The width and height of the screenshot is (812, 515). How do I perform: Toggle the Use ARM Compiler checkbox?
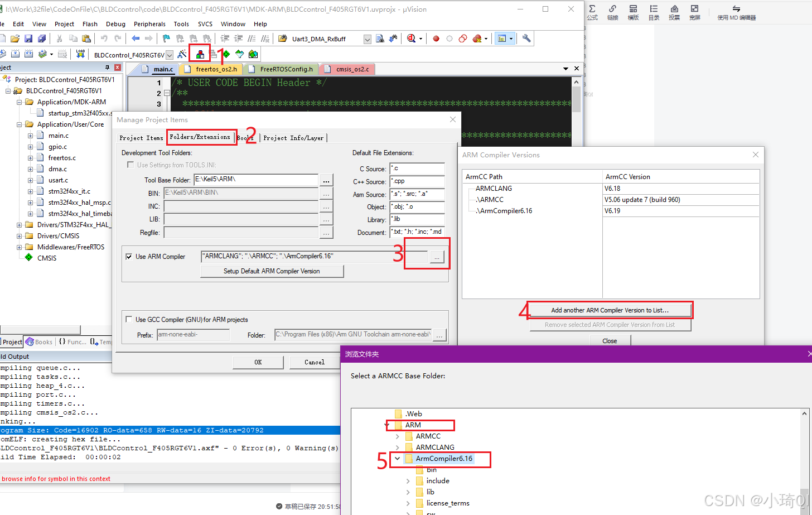point(129,257)
